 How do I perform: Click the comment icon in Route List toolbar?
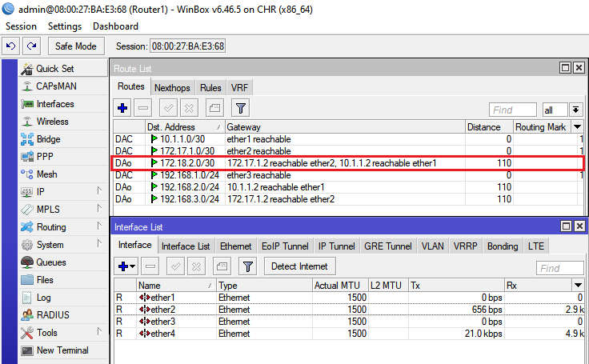tap(214, 108)
